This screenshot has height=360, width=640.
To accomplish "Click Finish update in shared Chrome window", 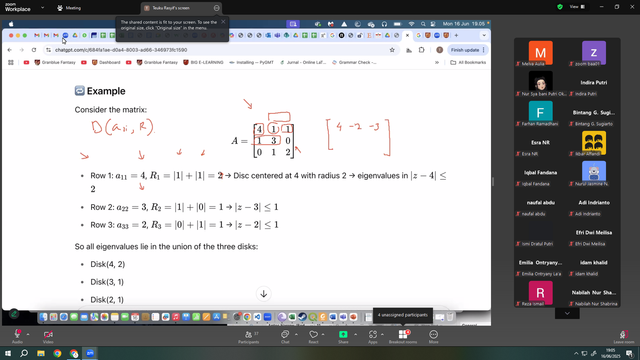I will [x=467, y=50].
